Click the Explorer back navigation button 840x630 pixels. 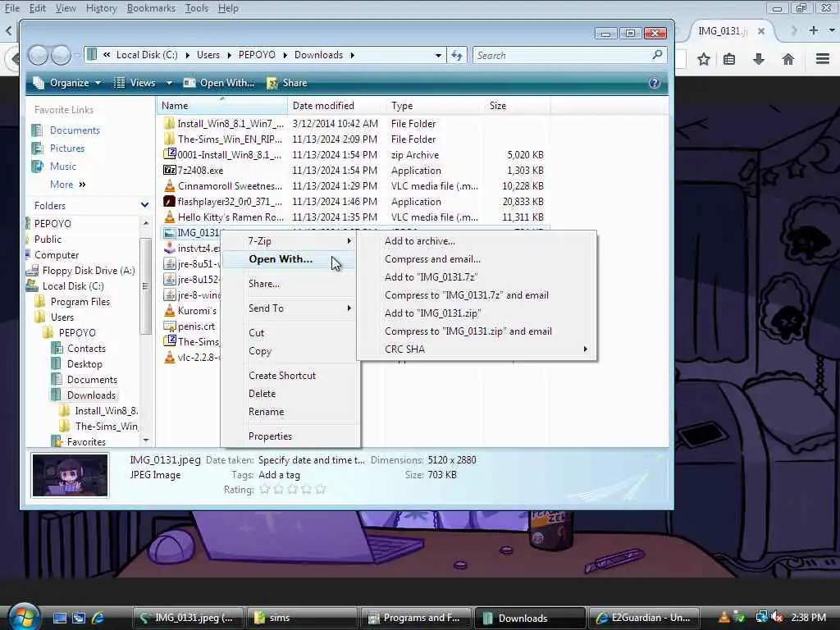[39, 55]
